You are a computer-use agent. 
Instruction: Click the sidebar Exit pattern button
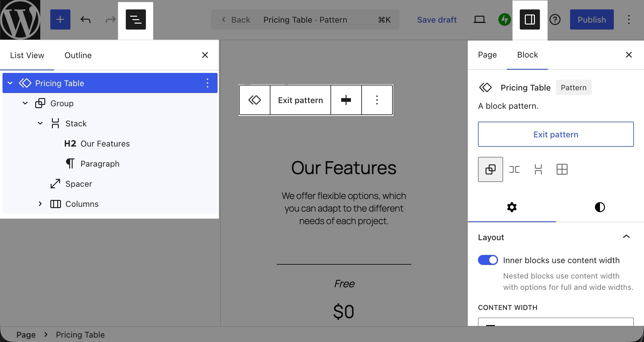click(x=556, y=134)
